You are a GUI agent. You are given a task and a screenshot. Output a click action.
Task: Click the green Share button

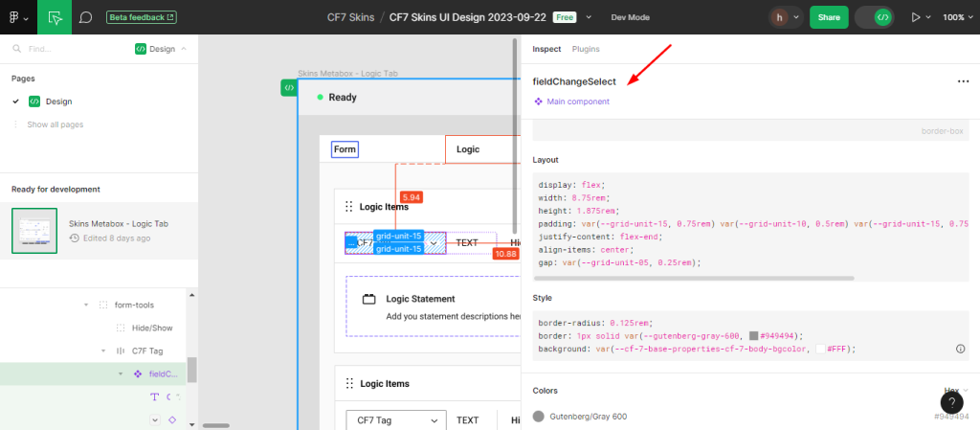[829, 17]
